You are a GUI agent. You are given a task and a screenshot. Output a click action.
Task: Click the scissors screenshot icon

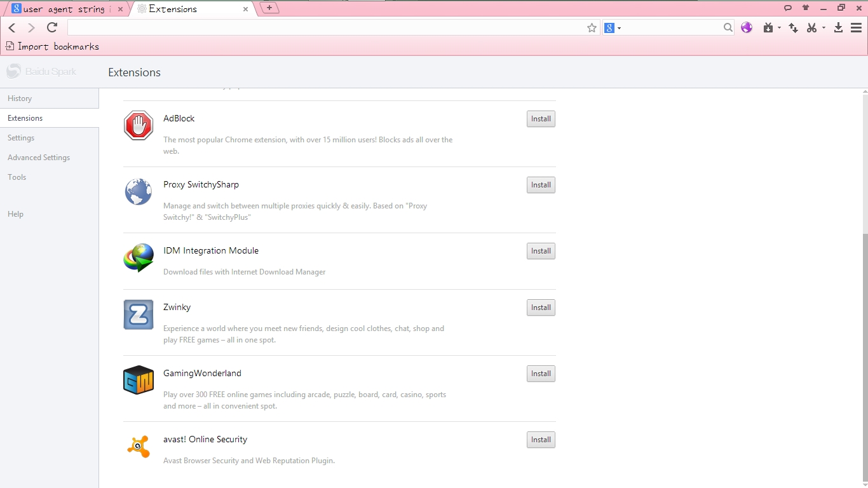pyautogui.click(x=811, y=27)
